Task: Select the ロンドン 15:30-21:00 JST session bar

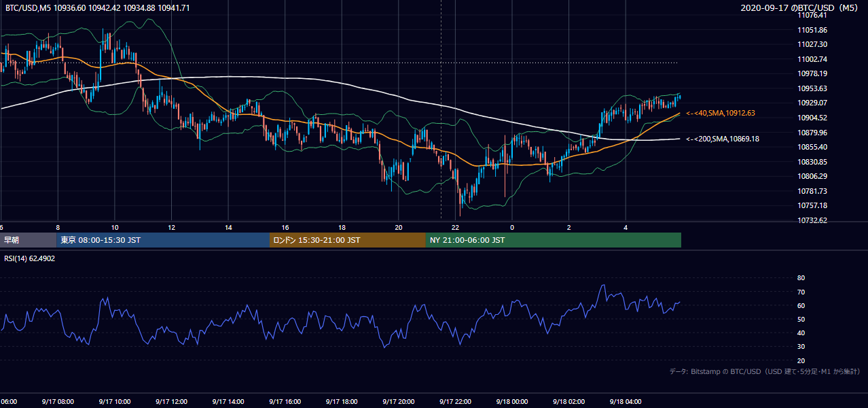Action: coord(348,240)
